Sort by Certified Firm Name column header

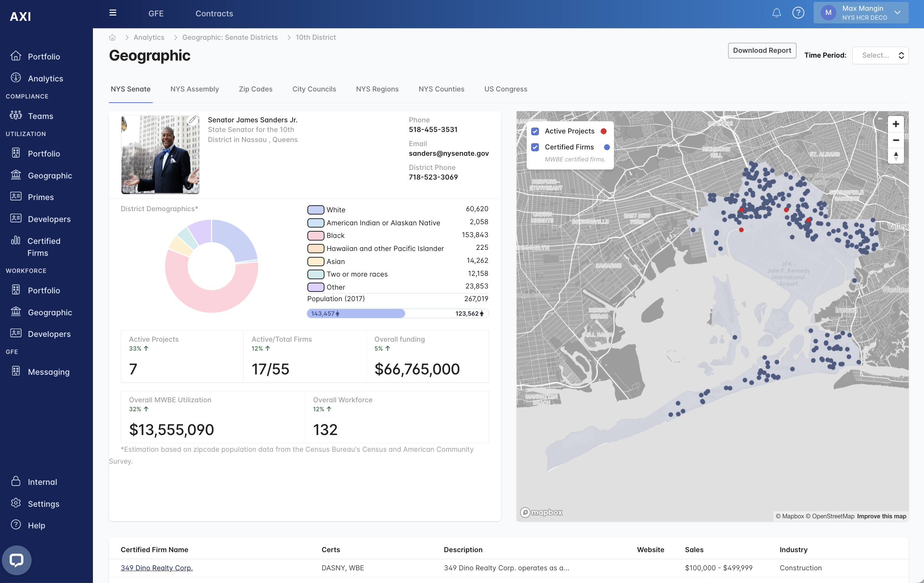click(154, 549)
